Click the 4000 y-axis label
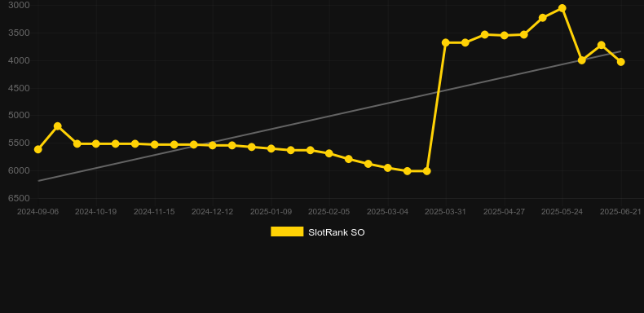The image size is (644, 313). pos(19,60)
